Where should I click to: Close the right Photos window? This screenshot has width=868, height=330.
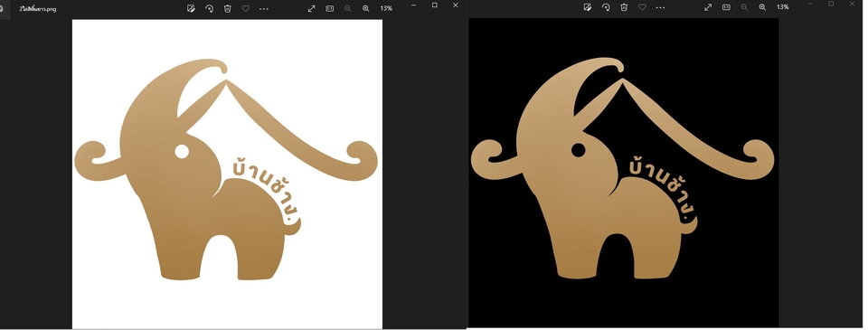852,4
